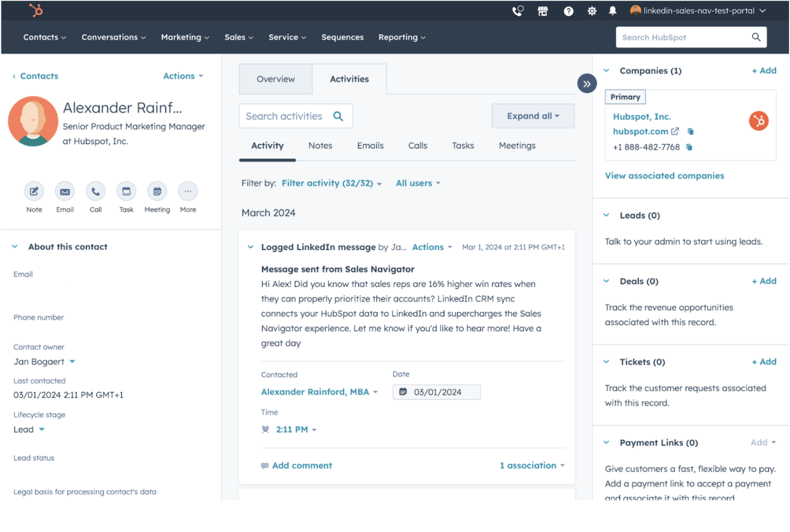Viewport: 790px width, 532px height.
Task: Collapse the Companies (1) section
Action: [606, 71]
